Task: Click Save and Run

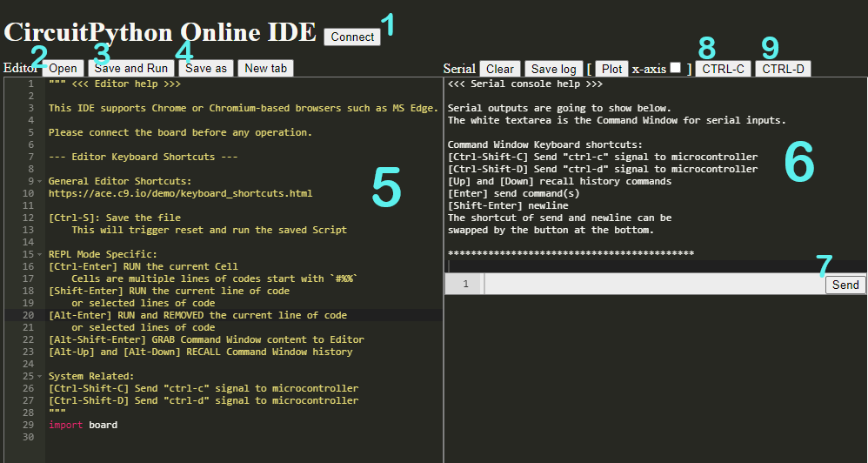Action: (131, 68)
